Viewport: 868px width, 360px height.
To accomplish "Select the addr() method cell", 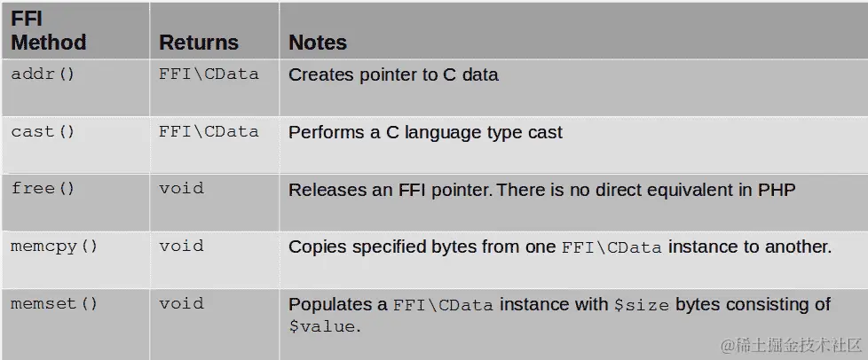I will (43, 74).
